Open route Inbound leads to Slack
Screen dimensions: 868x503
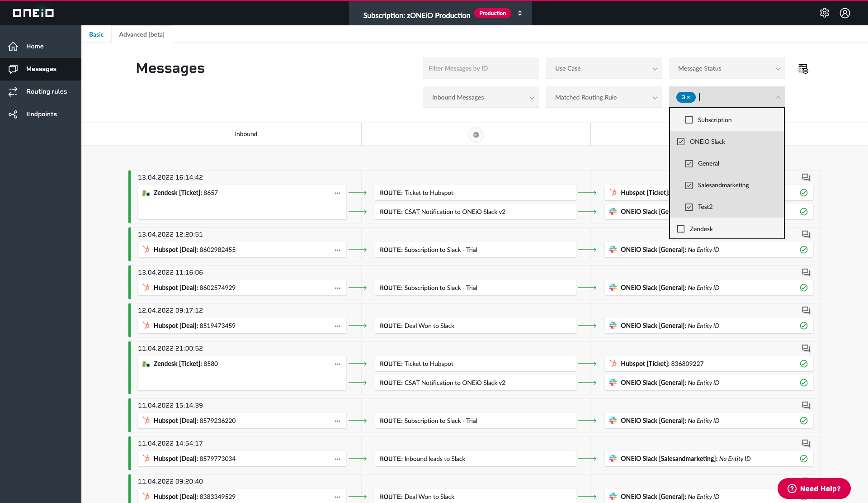[x=475, y=459]
